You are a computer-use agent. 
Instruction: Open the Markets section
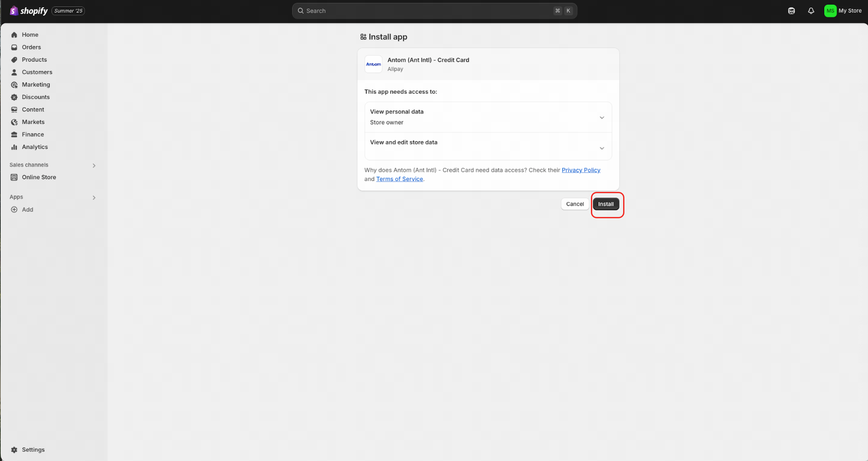tap(33, 122)
